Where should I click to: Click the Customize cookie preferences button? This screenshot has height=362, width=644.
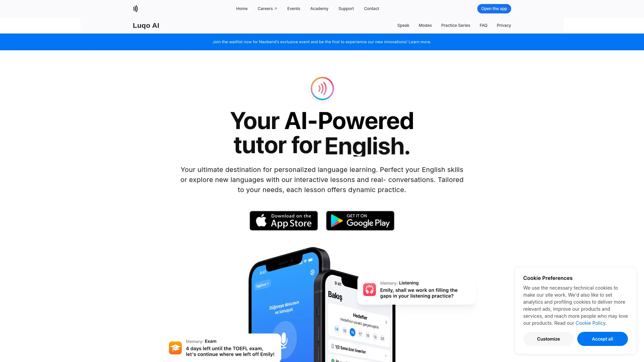point(548,339)
